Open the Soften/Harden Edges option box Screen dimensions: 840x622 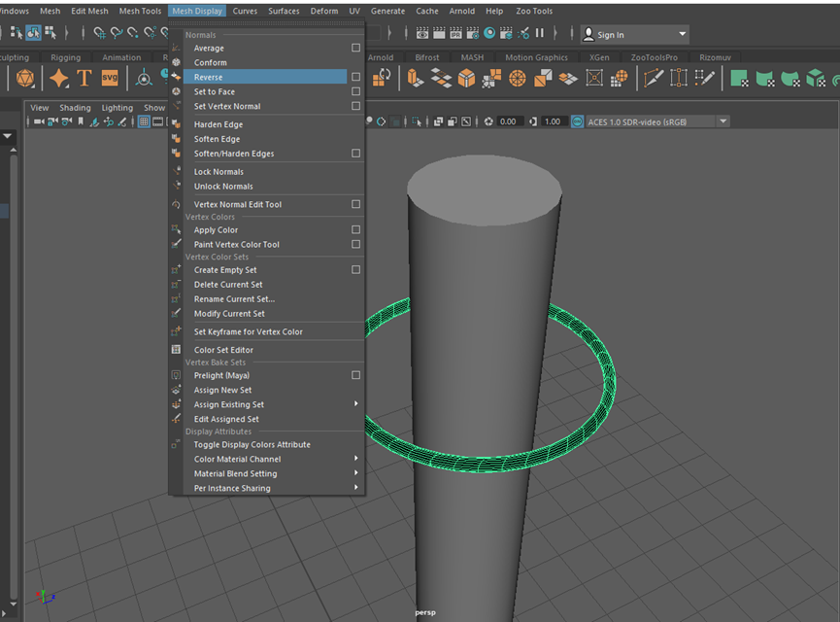tap(355, 153)
